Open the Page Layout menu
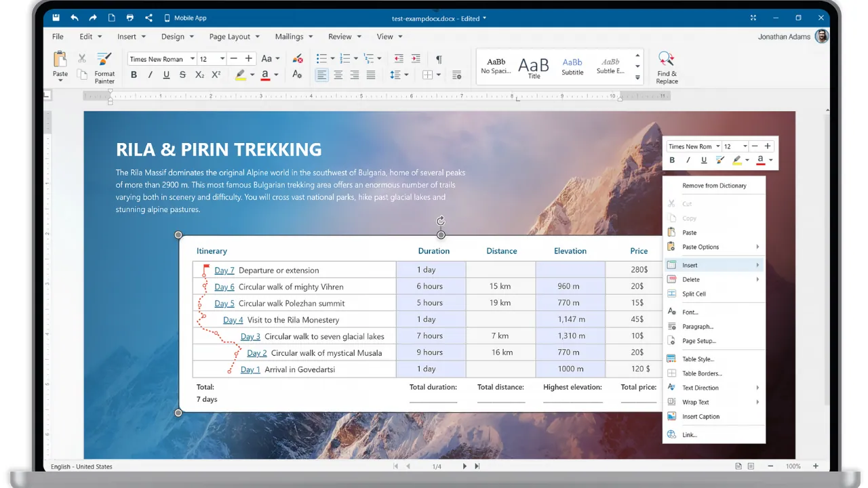Screen dimensions: 868x488 coord(234,37)
